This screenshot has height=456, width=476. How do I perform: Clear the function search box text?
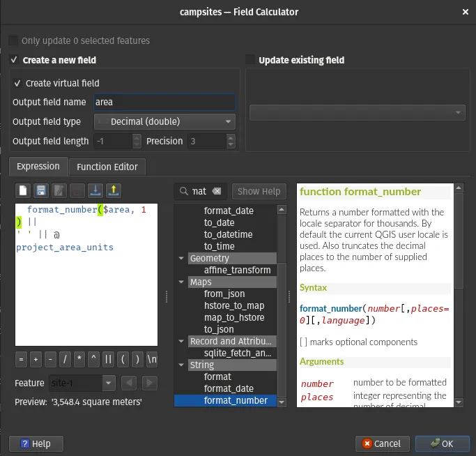click(217, 191)
